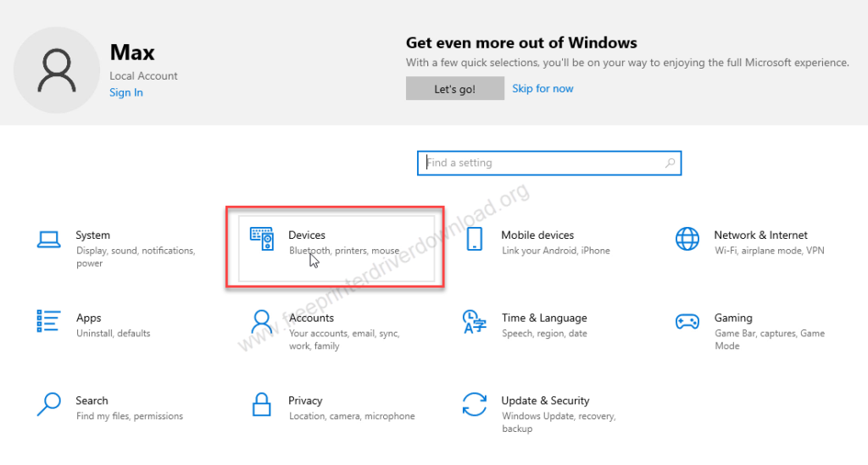
Task: Open the Privacy padlock icon
Action: pyautogui.click(x=261, y=404)
